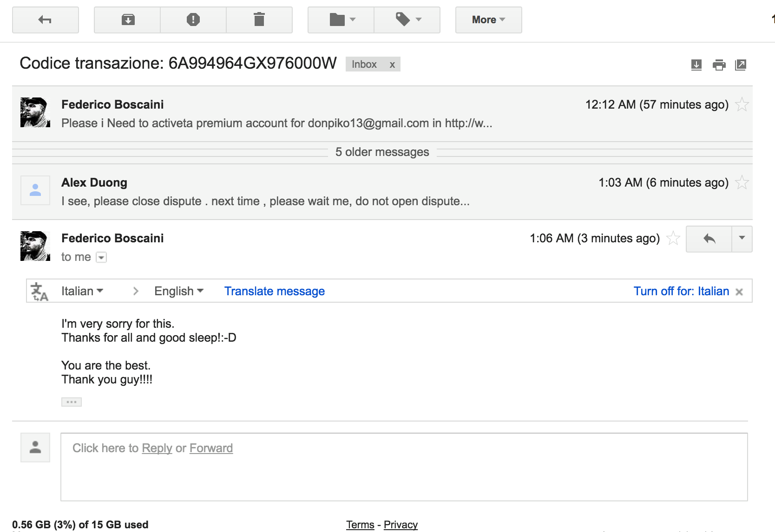
Task: Reply with arrow beside 1:06 AM message
Action: coord(709,239)
